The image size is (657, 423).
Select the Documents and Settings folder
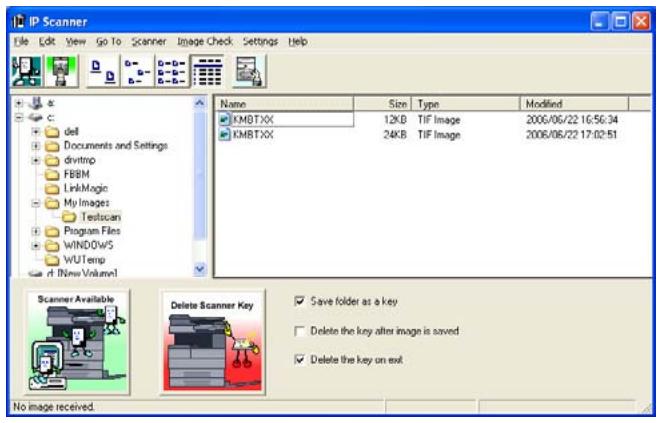pyautogui.click(x=116, y=146)
